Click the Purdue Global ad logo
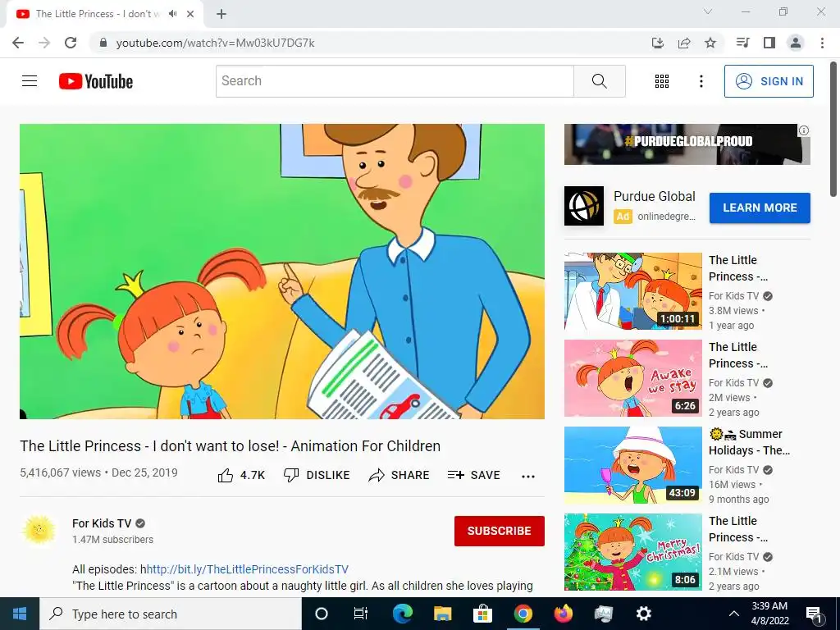Image resolution: width=840 pixels, height=630 pixels. tap(584, 206)
